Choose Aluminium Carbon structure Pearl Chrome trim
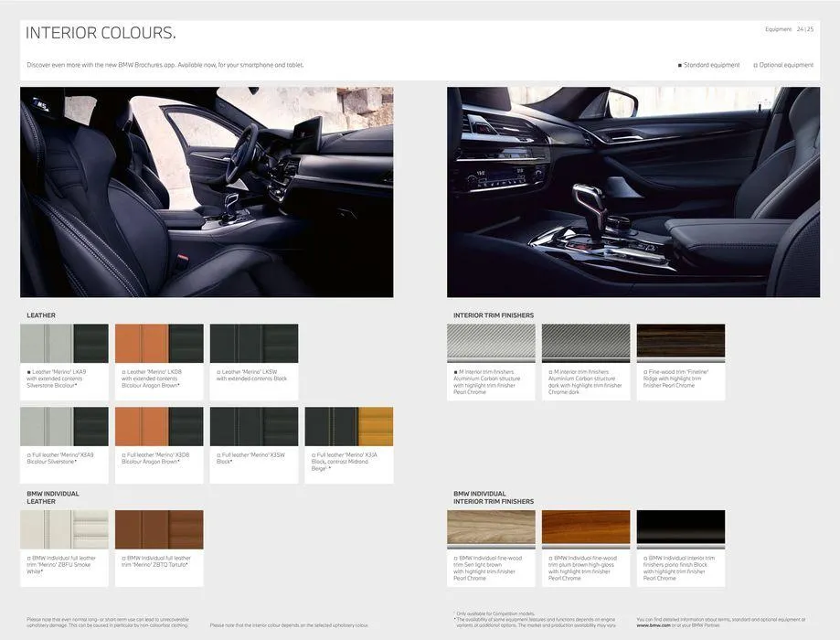The image size is (840, 640). click(491, 344)
